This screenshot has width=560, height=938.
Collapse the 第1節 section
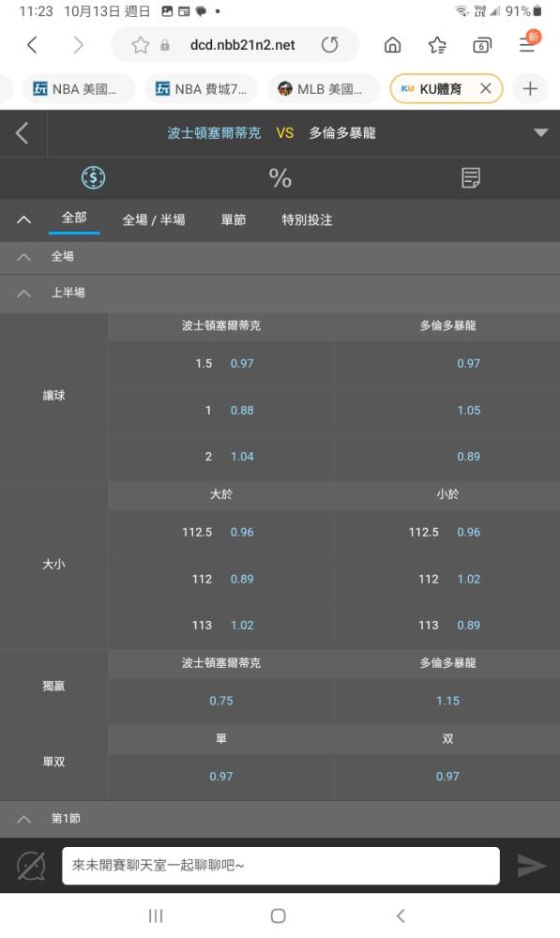point(24,819)
